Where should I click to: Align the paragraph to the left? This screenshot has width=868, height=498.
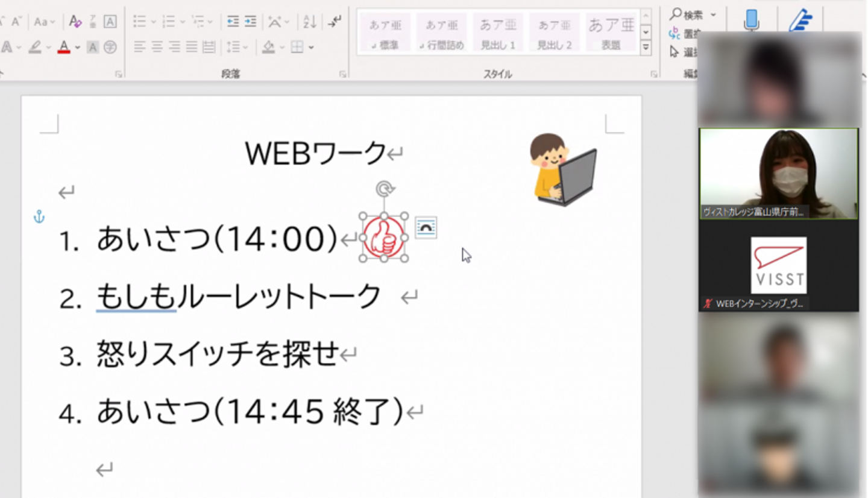pos(140,47)
